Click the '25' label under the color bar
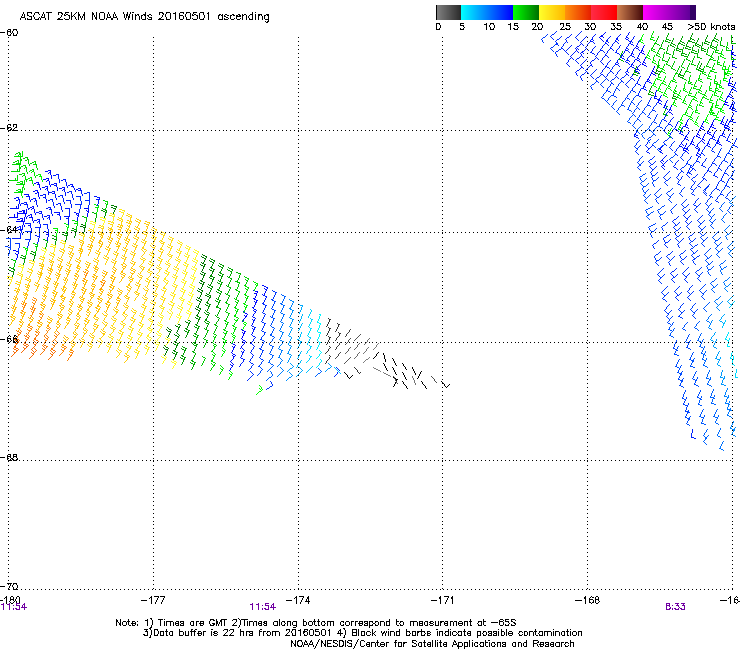Viewport: 740px width, 650px height. (565, 27)
